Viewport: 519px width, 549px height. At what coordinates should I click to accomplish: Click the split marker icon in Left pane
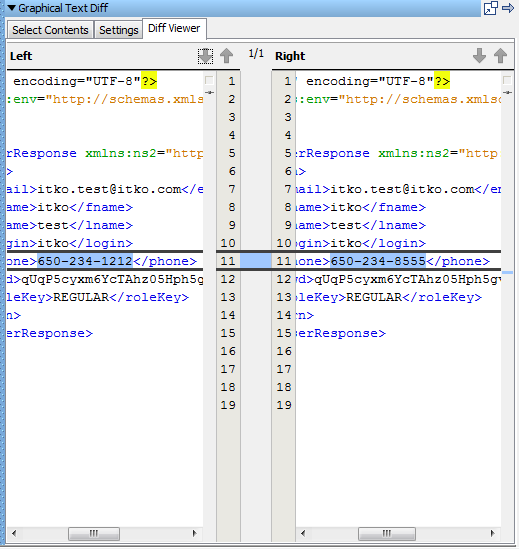click(209, 92)
